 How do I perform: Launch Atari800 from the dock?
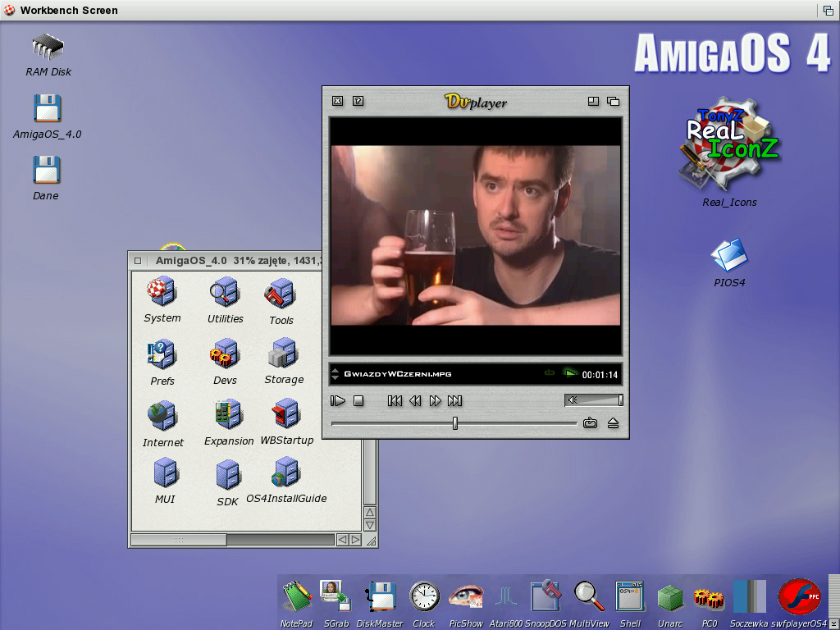(505, 597)
